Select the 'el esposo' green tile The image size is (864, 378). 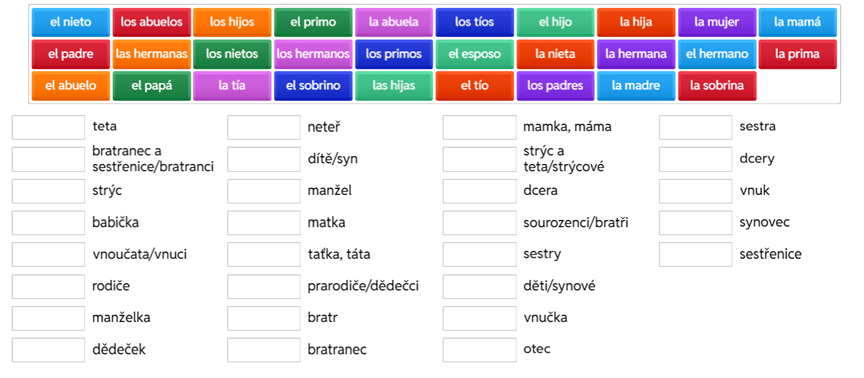point(474,54)
